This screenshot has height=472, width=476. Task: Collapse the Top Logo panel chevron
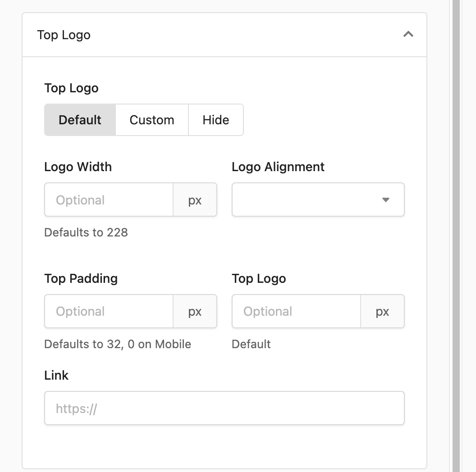[x=408, y=34]
